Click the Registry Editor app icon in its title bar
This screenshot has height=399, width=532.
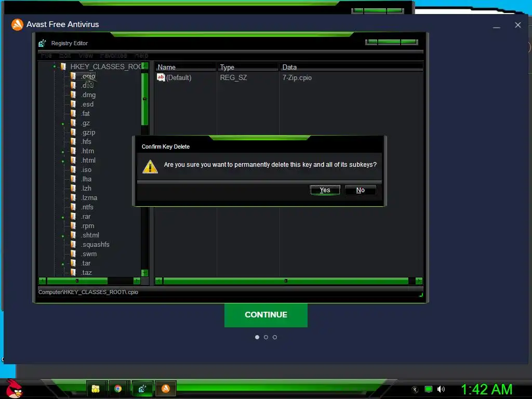pyautogui.click(x=42, y=43)
